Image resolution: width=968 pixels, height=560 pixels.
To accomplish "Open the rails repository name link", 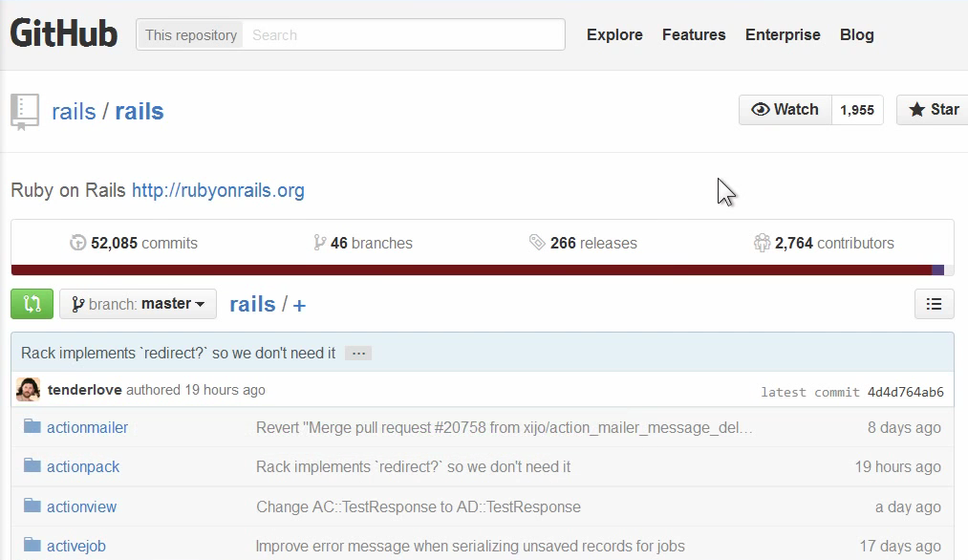I will point(140,111).
